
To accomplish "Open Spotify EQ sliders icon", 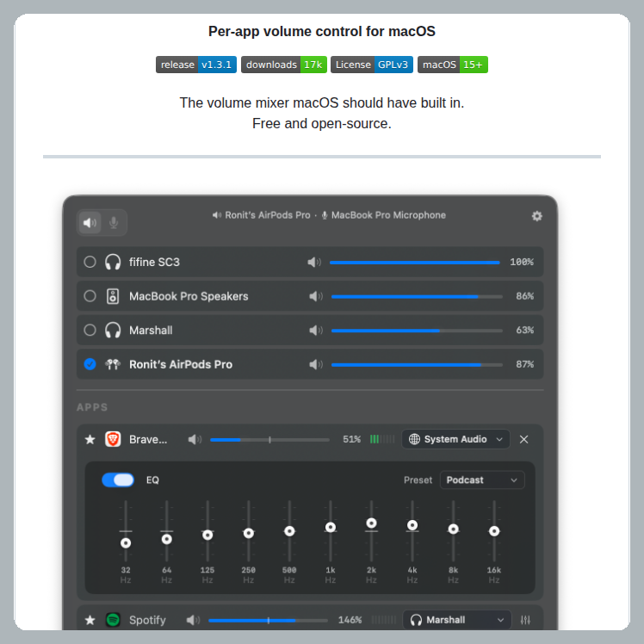I will 525,620.
